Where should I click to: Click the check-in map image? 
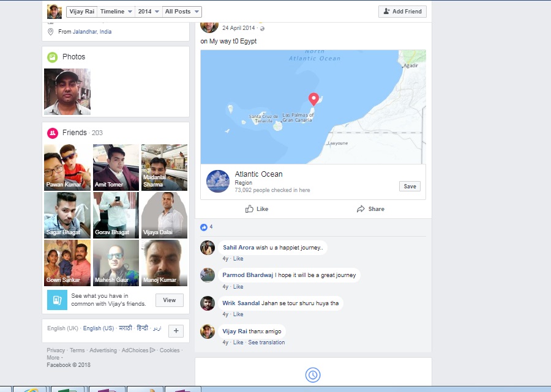[x=313, y=106]
